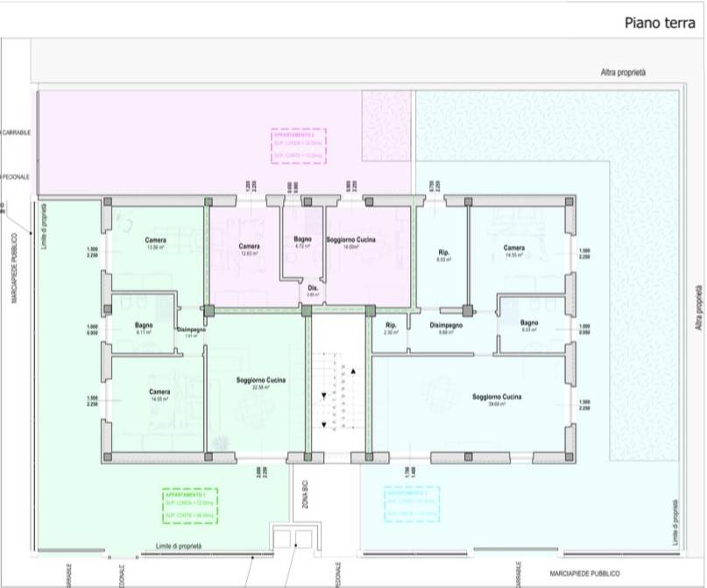
Task: Click the Bagno 6.11 m² label
Action: pyautogui.click(x=145, y=329)
